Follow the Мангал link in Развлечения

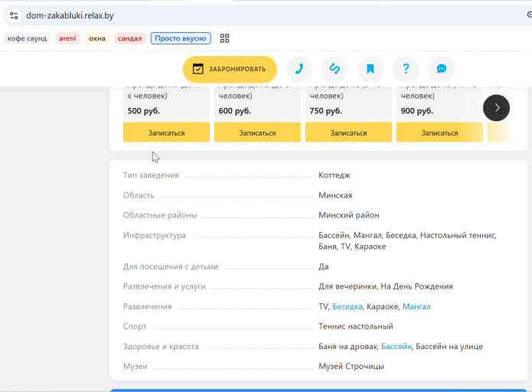point(416,306)
